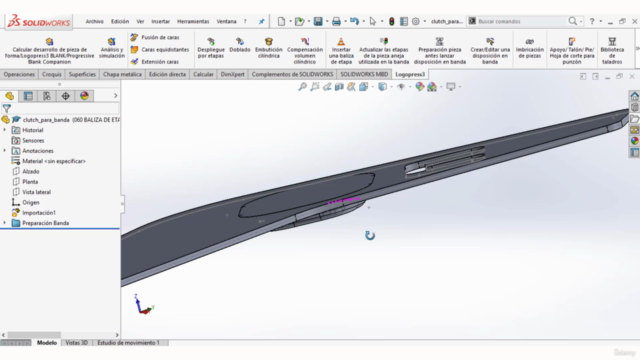Image resolution: width=640 pixels, height=360 pixels.
Task: Click the Open file icon
Action: (300, 21)
